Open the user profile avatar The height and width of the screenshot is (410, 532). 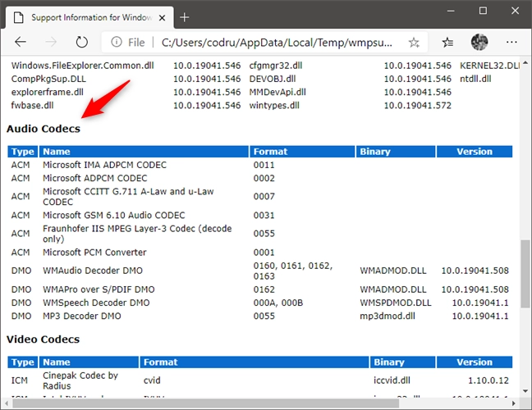click(479, 42)
